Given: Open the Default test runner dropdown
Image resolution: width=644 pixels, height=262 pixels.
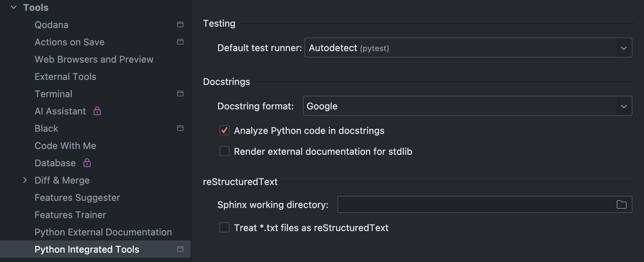Looking at the screenshot, I should [x=468, y=48].
